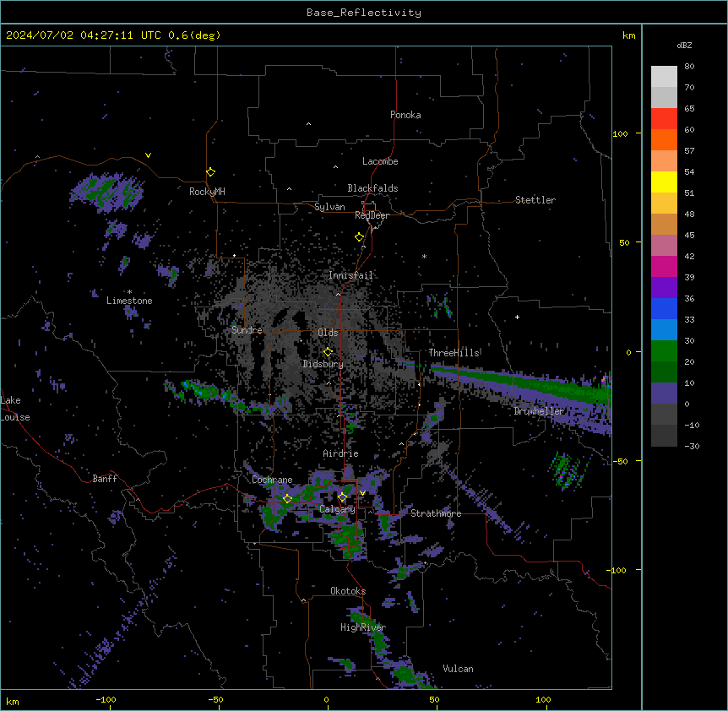
Task: Select the Vulcan label
Action: point(459,669)
